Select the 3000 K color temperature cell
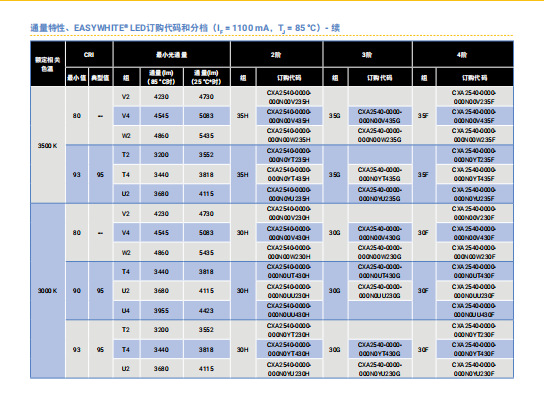Image resolution: width=544 pixels, height=416 pixels. click(x=47, y=291)
